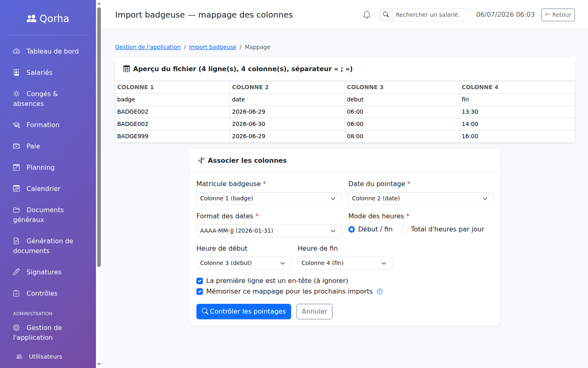Viewport: 588px width, 368px height.
Task: Open the Calendrier page
Action: point(48,188)
